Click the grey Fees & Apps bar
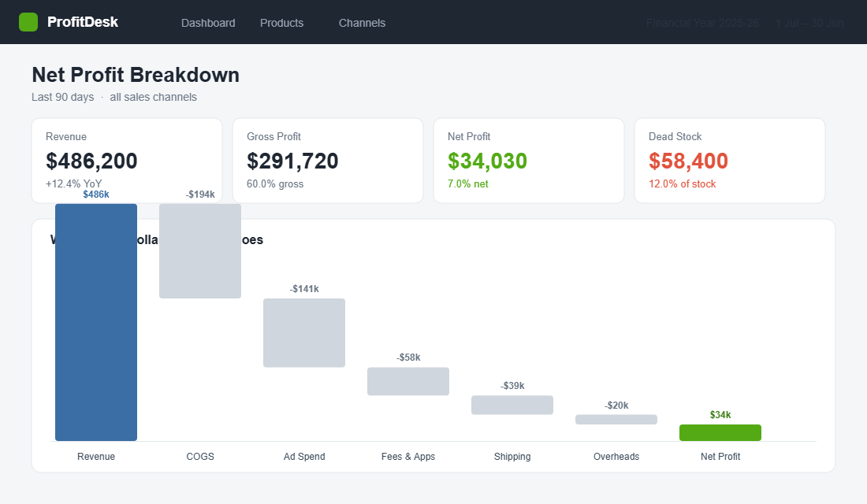867x504 pixels. coord(408,381)
